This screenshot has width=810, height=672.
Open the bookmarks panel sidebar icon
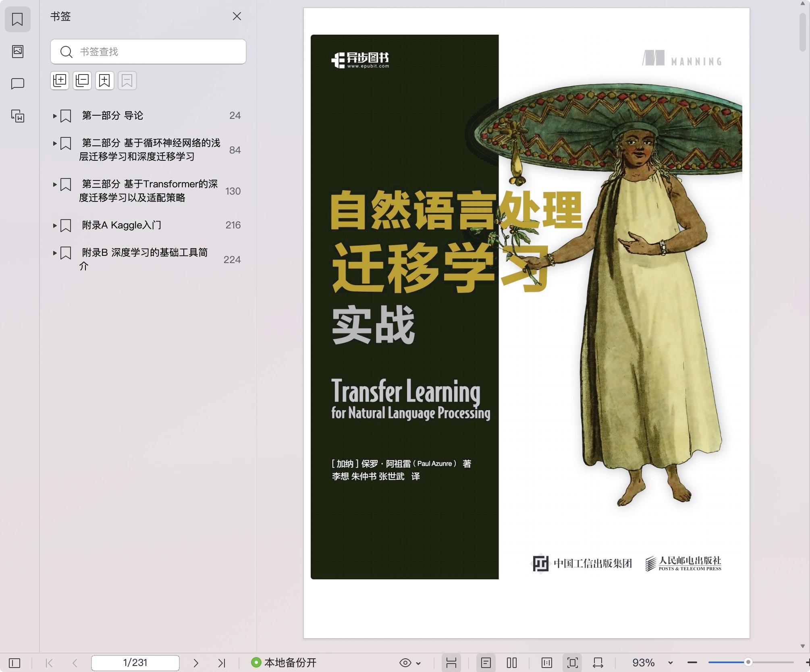[x=17, y=19]
